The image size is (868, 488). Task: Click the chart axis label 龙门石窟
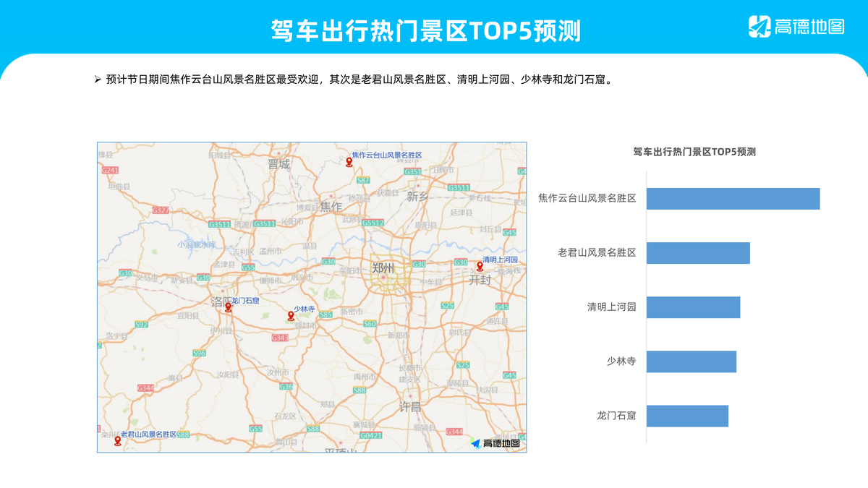point(617,415)
